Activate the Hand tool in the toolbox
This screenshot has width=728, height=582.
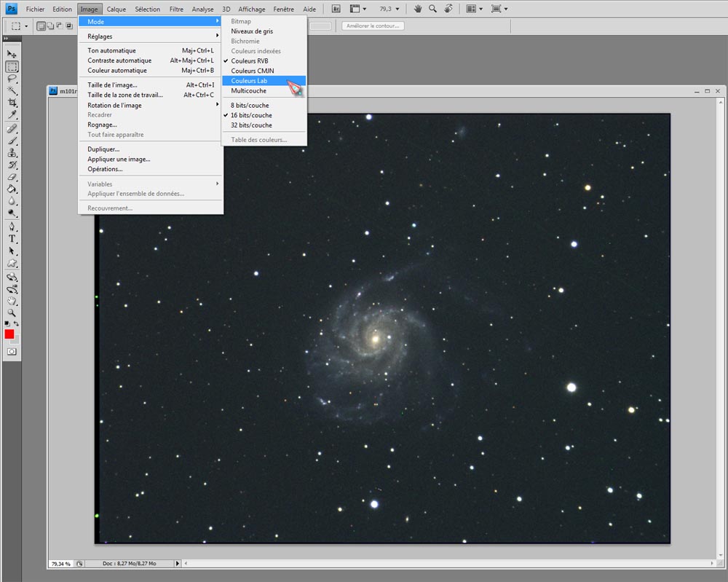pyautogui.click(x=12, y=301)
